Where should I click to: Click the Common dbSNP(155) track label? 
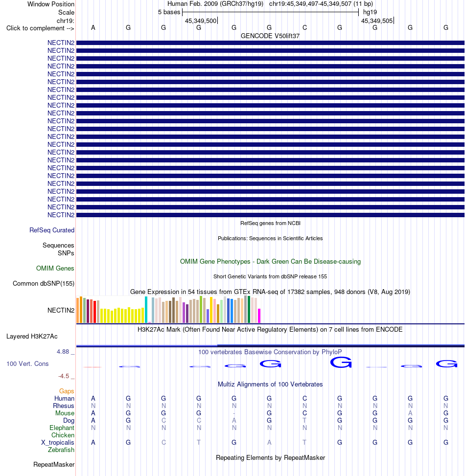click(44, 284)
